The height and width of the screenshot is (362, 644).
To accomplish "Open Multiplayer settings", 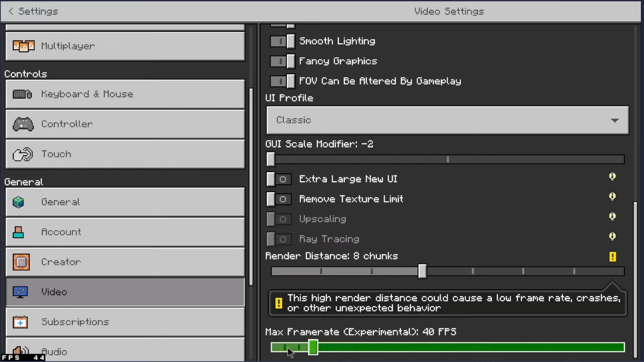I will point(125,46).
